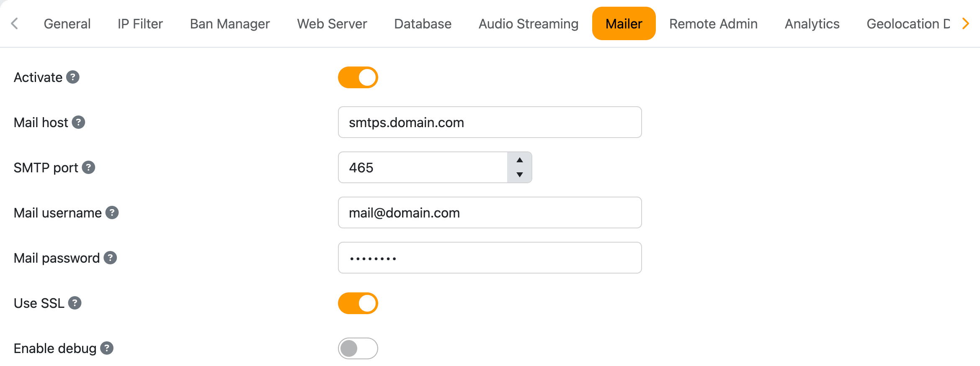This screenshot has width=980, height=366.
Task: Open the IP Filter tab
Action: coord(140,23)
